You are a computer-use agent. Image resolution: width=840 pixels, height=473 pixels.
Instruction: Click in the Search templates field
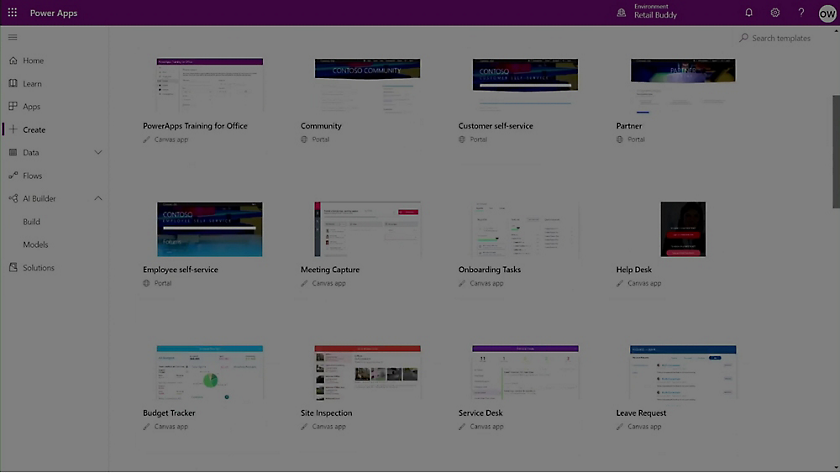pyautogui.click(x=781, y=38)
